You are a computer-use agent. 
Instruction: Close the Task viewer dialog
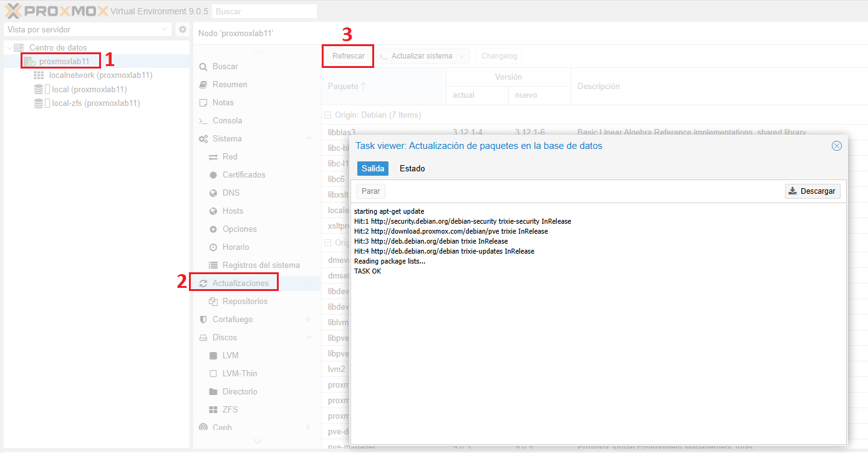[837, 146]
